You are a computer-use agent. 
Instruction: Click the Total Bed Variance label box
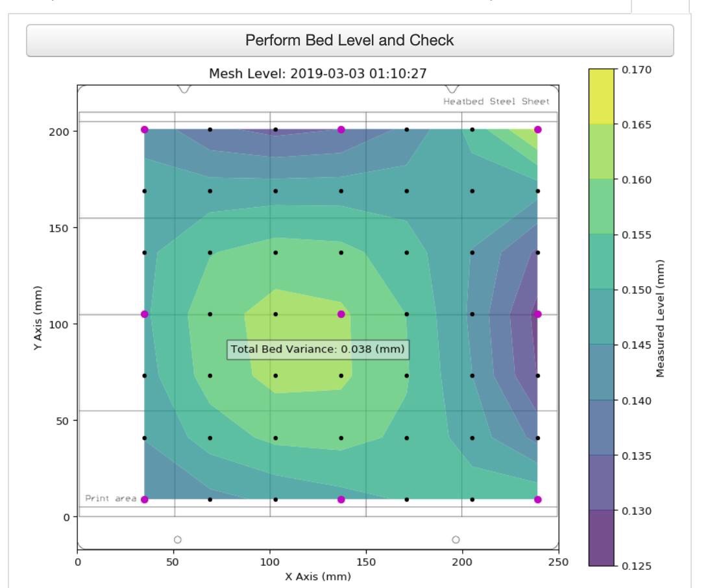tap(318, 349)
